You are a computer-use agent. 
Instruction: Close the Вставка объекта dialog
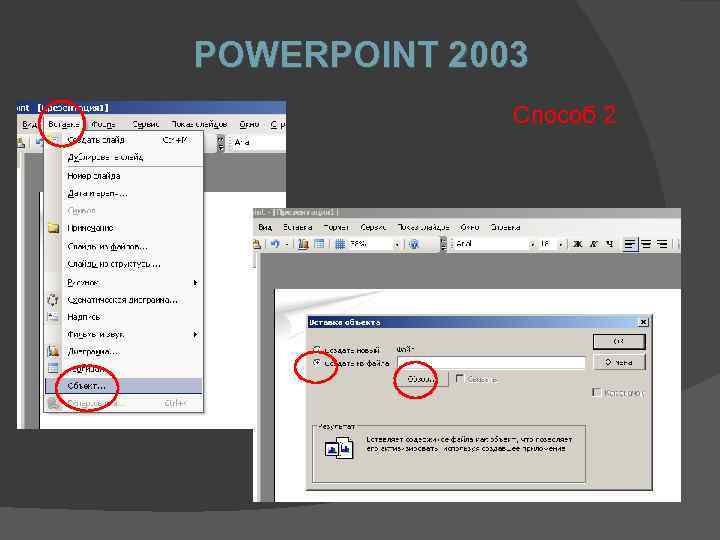pyautogui.click(x=643, y=322)
